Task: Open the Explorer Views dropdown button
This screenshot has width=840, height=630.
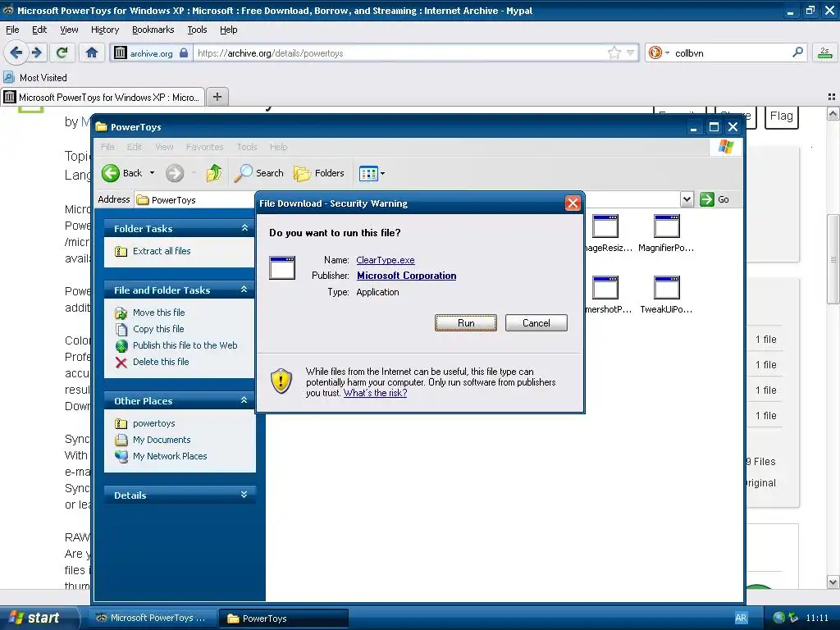Action: pos(372,173)
